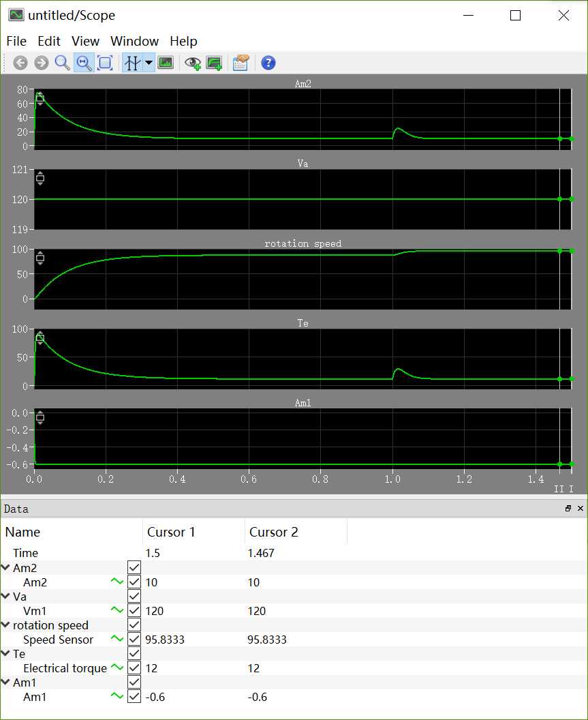Click Am1 Cursor 2 value -0.6
The width and height of the screenshot is (588, 720).
tap(257, 697)
